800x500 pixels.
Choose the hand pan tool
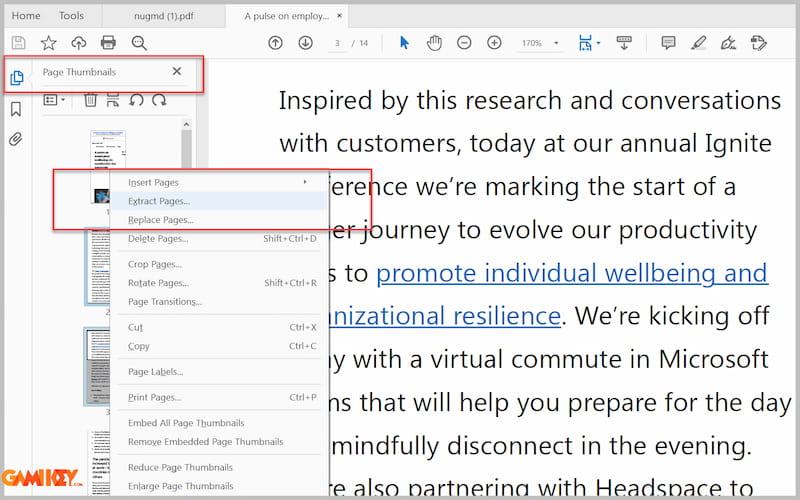[434, 43]
